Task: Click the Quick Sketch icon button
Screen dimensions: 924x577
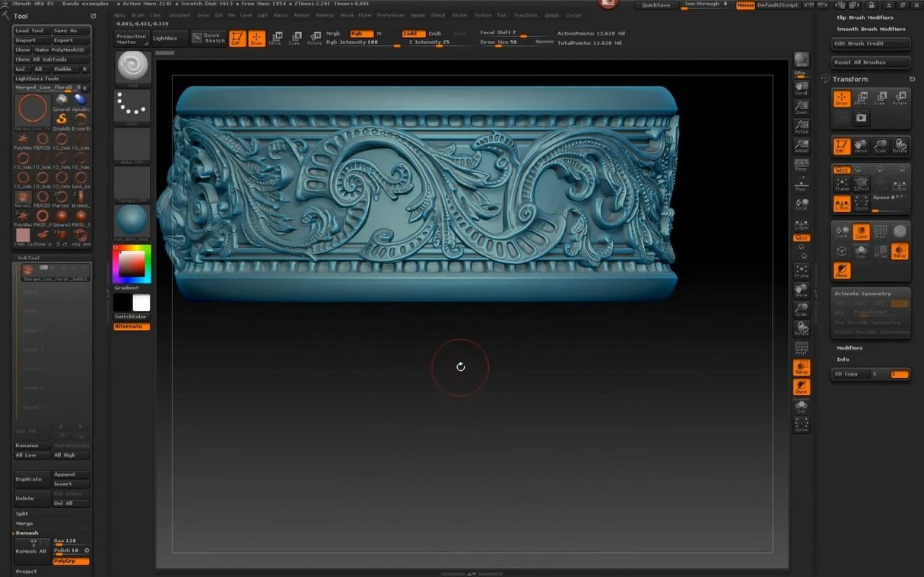Action: pyautogui.click(x=208, y=38)
